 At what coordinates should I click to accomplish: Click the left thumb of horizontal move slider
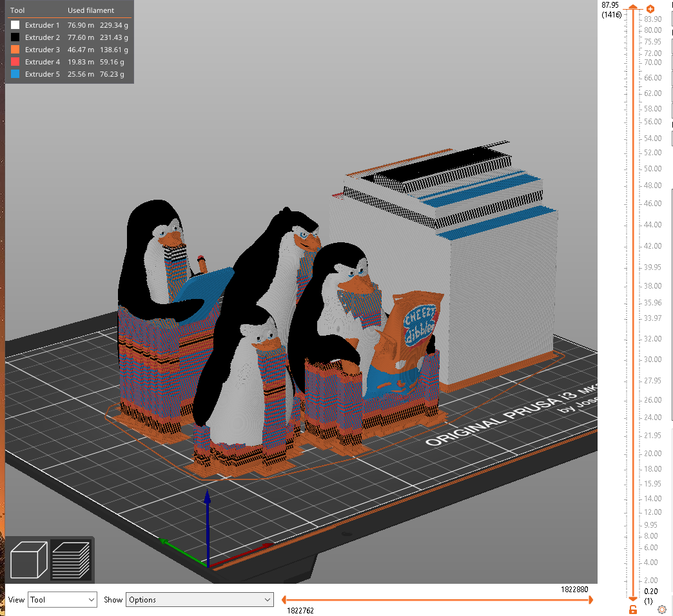coord(284,600)
